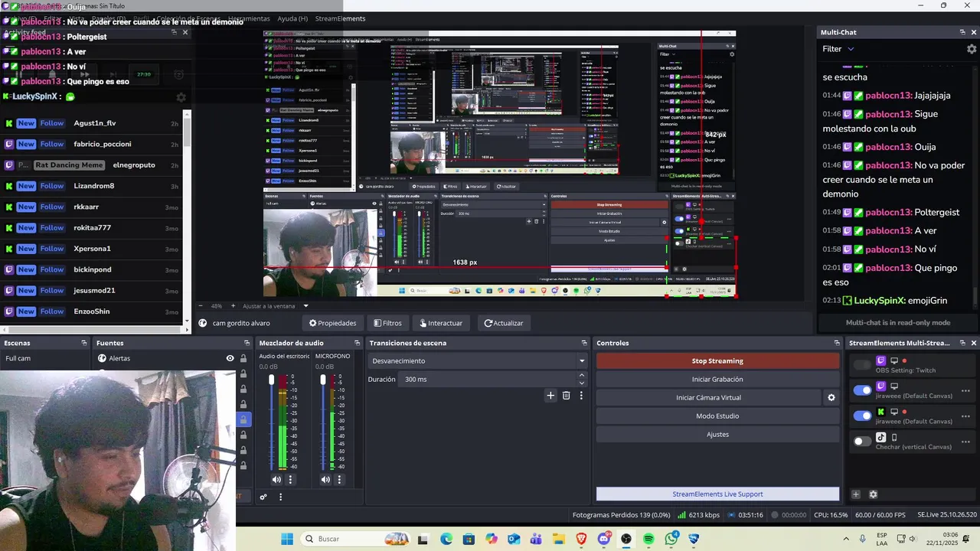Click the Stop Streaming button
This screenshot has height=551, width=980.
717,361
